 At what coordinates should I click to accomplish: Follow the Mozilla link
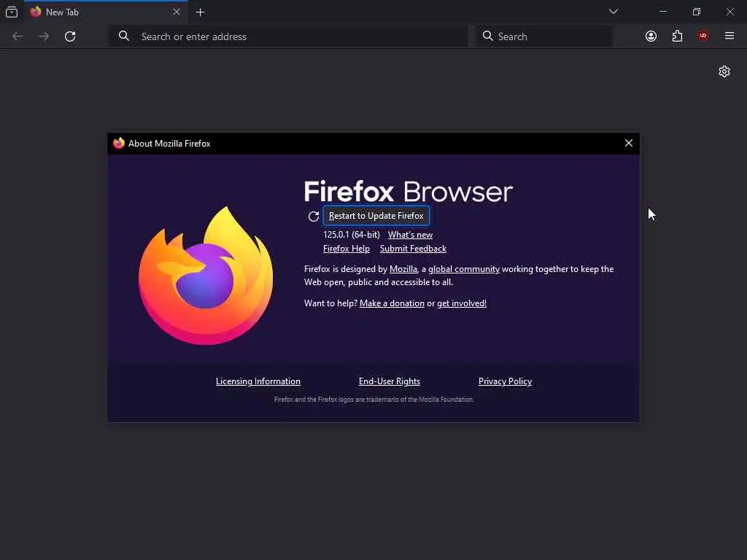tap(403, 269)
